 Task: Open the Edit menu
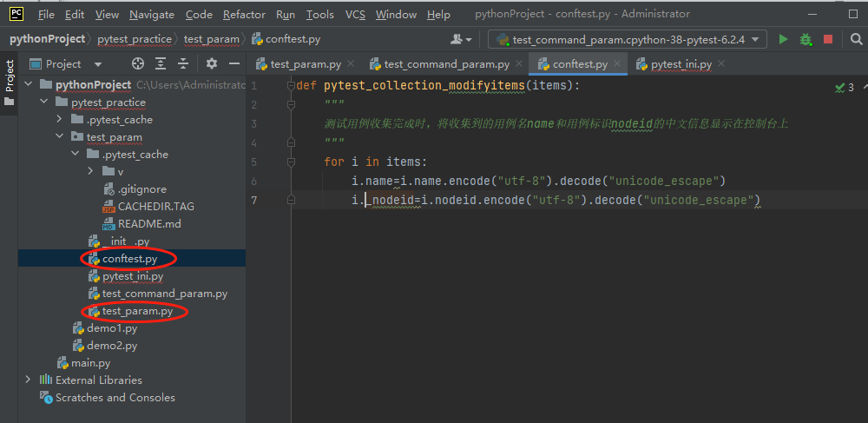pyautogui.click(x=75, y=15)
